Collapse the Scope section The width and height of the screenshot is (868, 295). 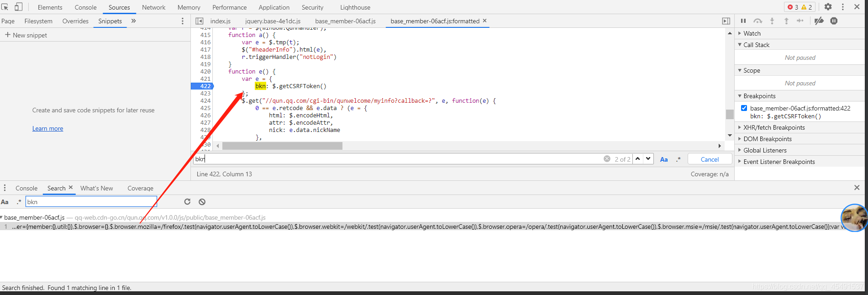(x=740, y=70)
